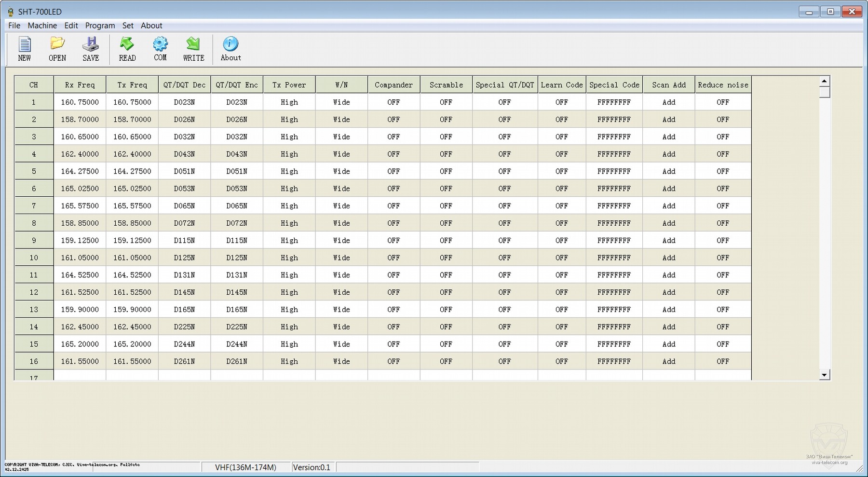Write to radio with WRITE icon
The width and height of the screenshot is (868, 477).
(x=193, y=49)
